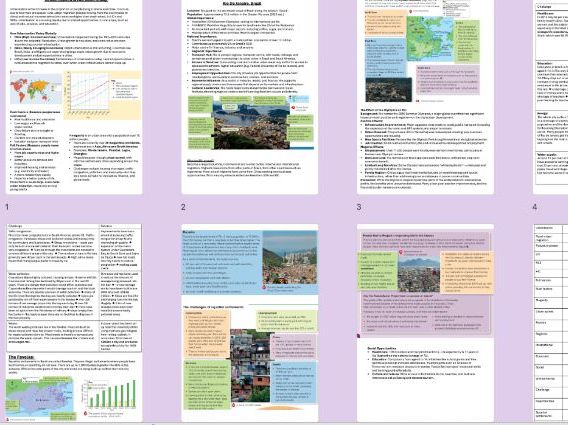Click the "Social Opportunities" heading
The width and height of the screenshot is (568, 425).
pos(382,348)
